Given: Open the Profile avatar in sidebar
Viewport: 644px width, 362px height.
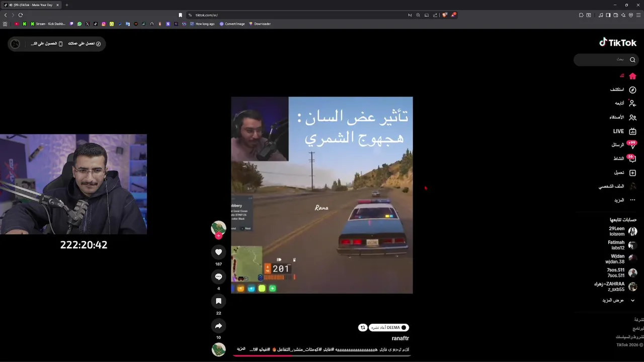Looking at the screenshot, I should (x=632, y=186).
